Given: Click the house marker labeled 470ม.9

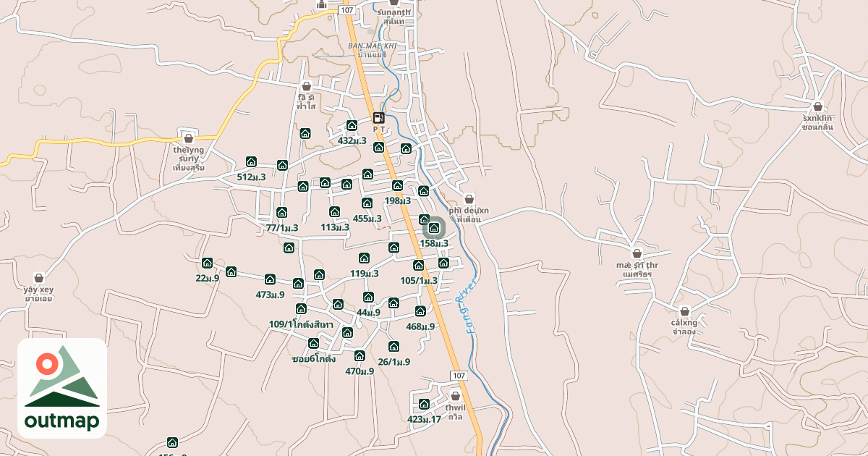Looking at the screenshot, I should point(359,356).
